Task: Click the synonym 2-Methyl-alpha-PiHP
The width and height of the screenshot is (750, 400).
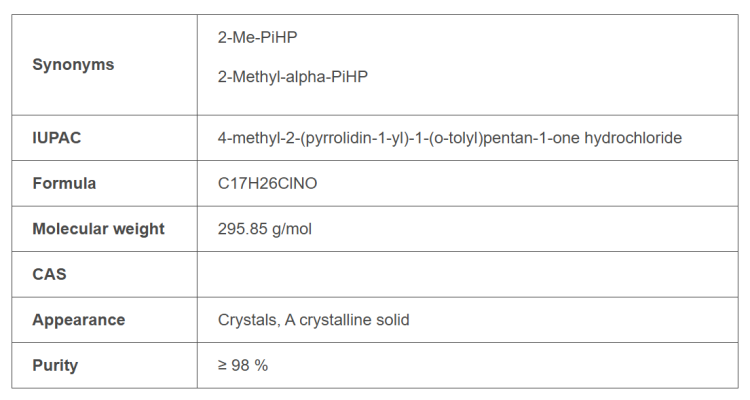Action: tap(293, 76)
